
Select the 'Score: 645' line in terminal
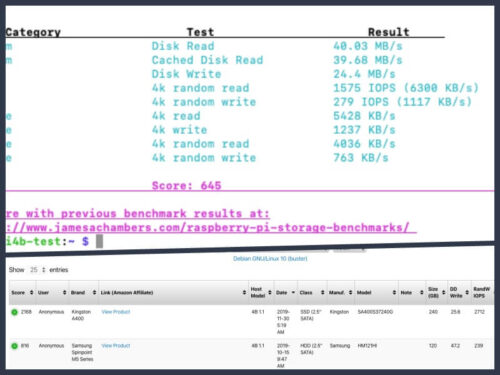(186, 186)
